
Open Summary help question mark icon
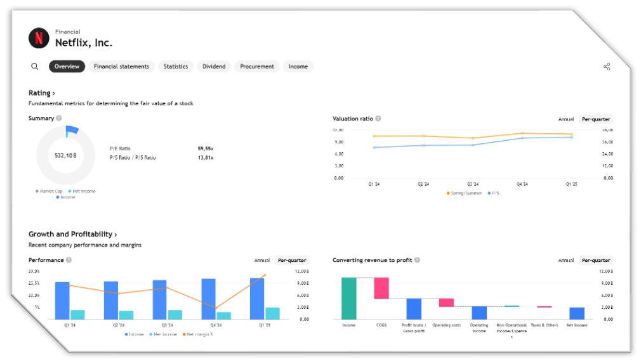click(x=59, y=118)
